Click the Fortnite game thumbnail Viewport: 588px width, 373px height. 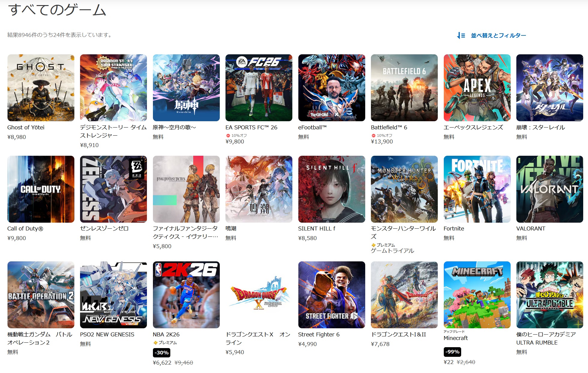477,189
